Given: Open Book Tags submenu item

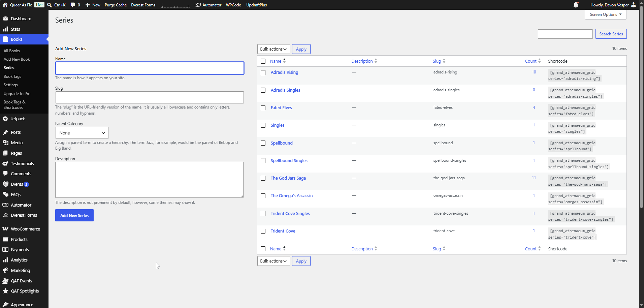Looking at the screenshot, I should pos(12,76).
